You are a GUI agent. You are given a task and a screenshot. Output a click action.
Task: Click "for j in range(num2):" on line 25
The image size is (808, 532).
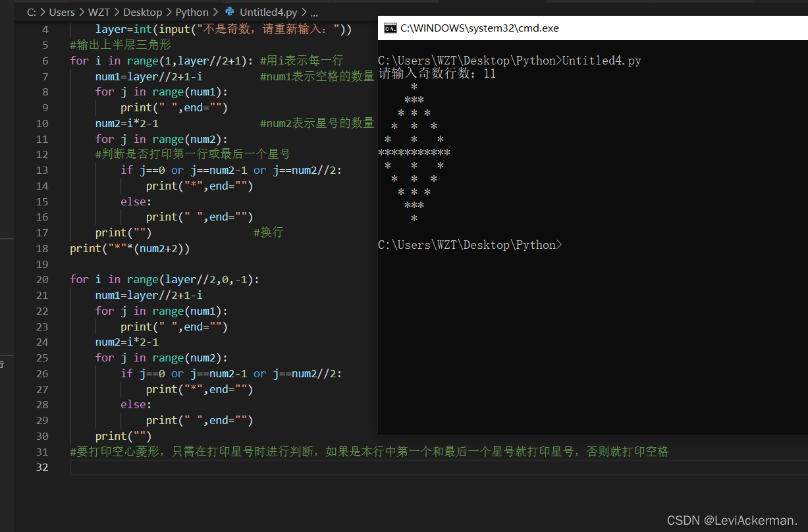coord(161,358)
